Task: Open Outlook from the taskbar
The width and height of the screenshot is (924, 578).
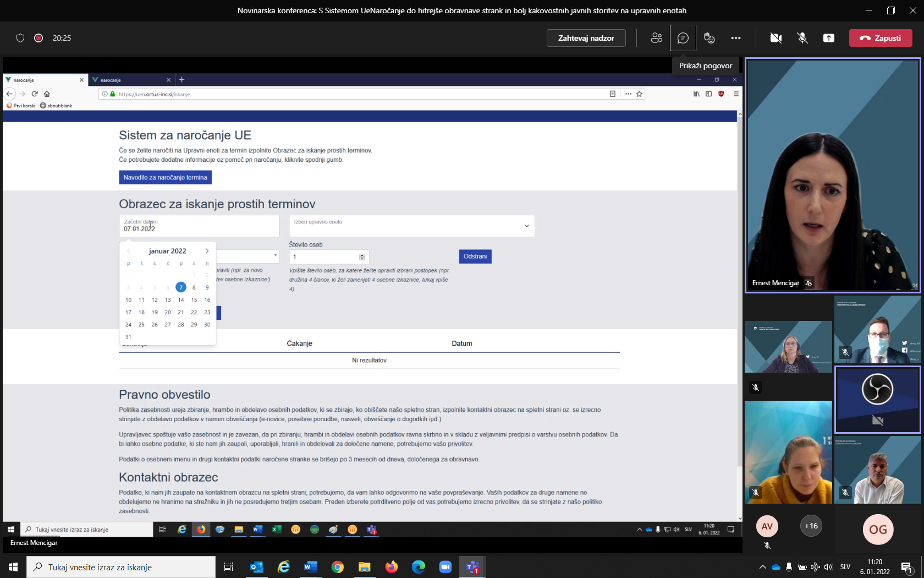Action: click(257, 567)
